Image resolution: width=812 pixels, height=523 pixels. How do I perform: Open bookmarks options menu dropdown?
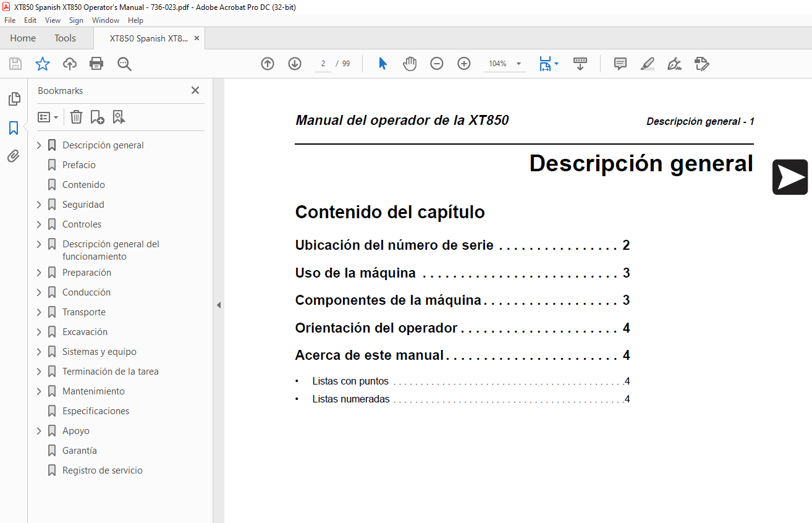tap(48, 117)
